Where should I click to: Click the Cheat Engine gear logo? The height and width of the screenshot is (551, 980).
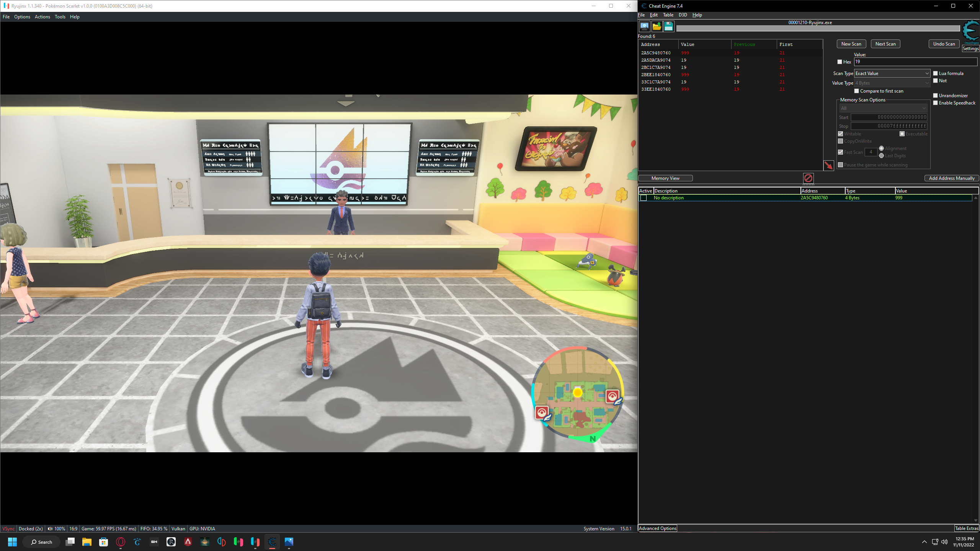coord(970,32)
